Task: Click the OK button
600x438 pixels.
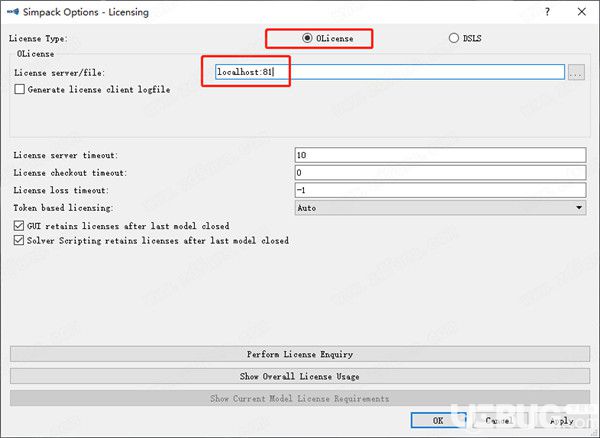Action: pyautogui.click(x=439, y=421)
